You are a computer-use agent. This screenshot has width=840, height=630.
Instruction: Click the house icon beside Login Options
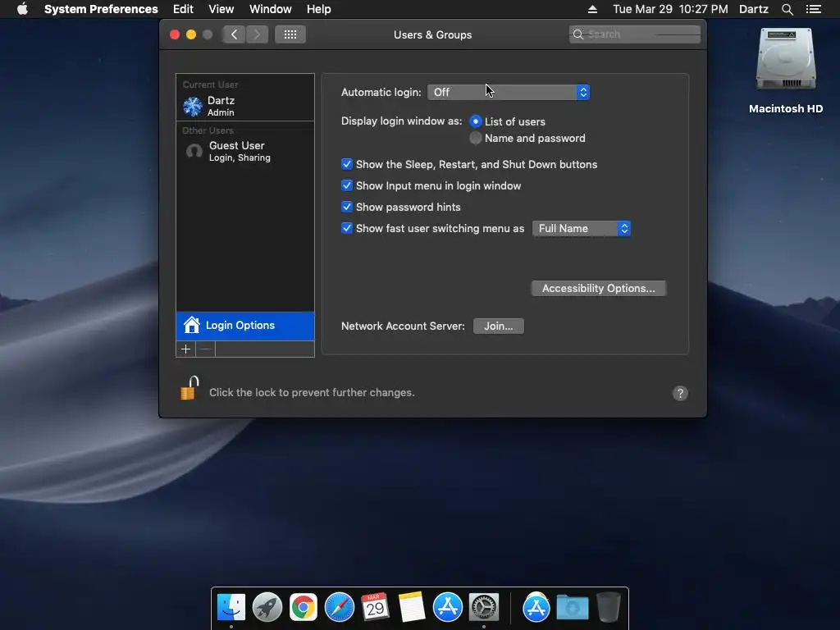coord(191,325)
